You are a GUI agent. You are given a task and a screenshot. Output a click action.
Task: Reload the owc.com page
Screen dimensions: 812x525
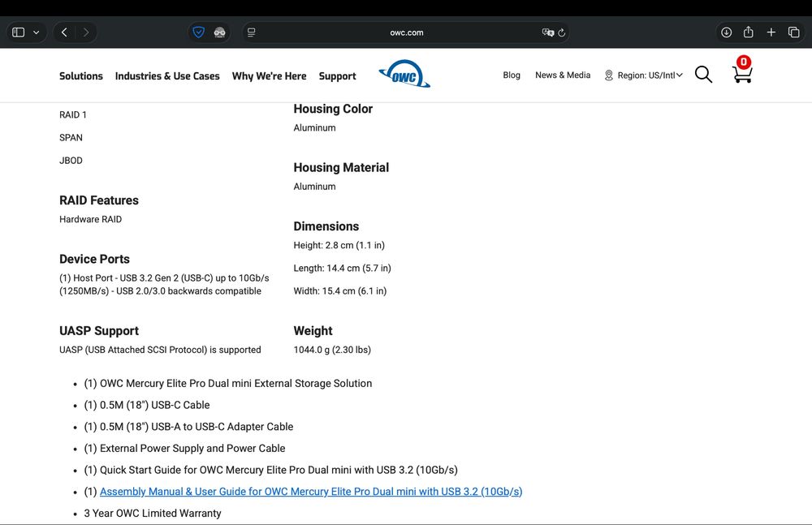562,32
